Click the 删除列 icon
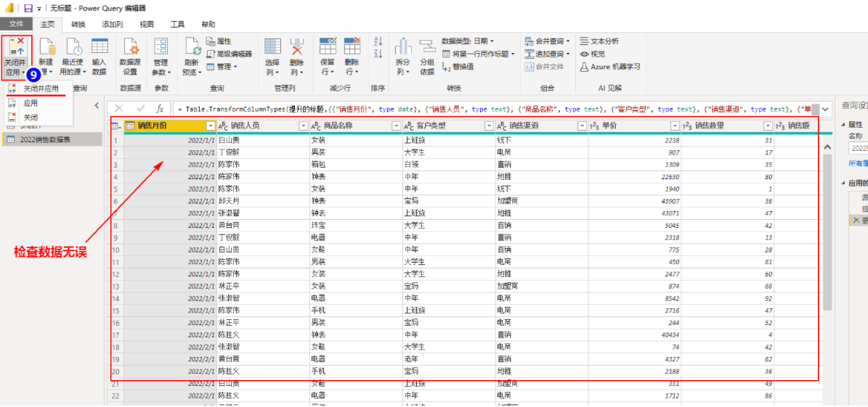The height and width of the screenshot is (407, 868). [296, 48]
